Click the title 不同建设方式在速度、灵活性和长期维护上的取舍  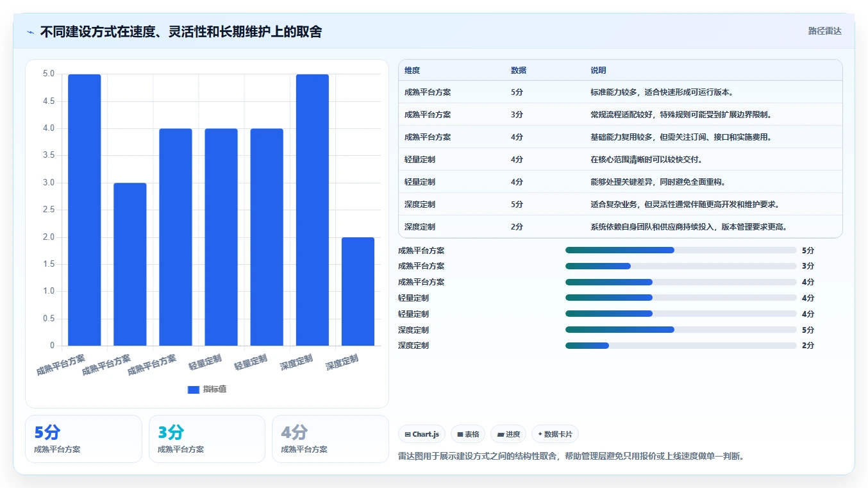181,31
